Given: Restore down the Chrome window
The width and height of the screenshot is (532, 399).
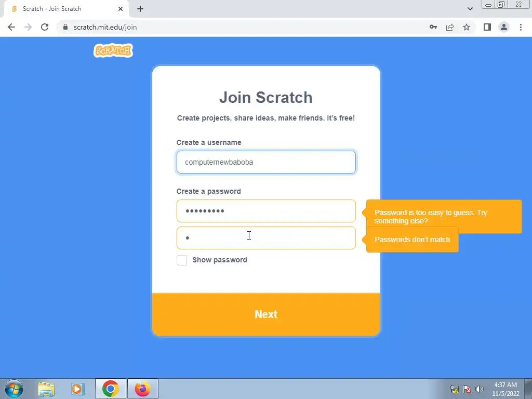Looking at the screenshot, I should point(501,5).
